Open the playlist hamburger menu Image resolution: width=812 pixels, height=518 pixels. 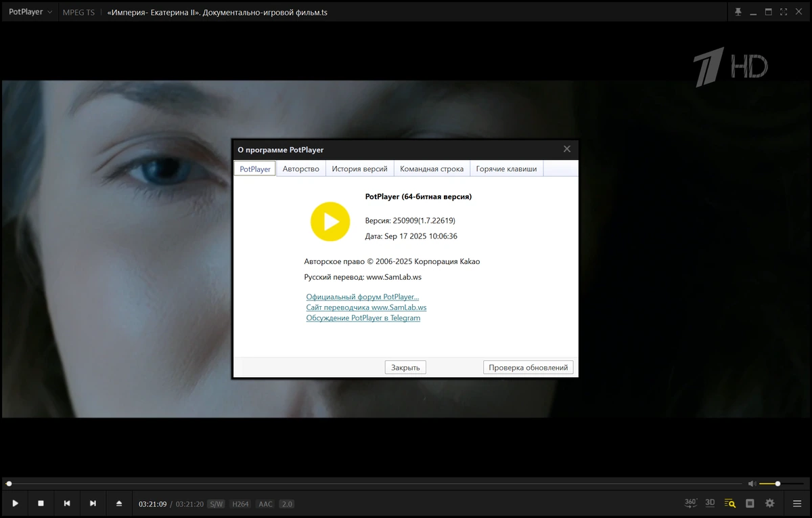coord(797,503)
